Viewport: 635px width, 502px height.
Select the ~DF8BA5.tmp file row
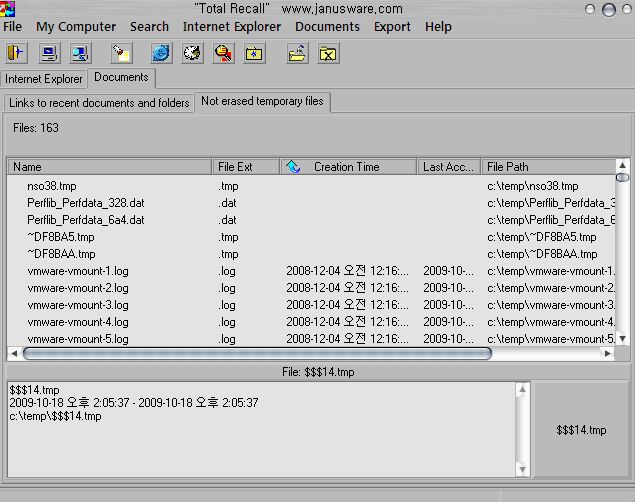tap(311, 237)
